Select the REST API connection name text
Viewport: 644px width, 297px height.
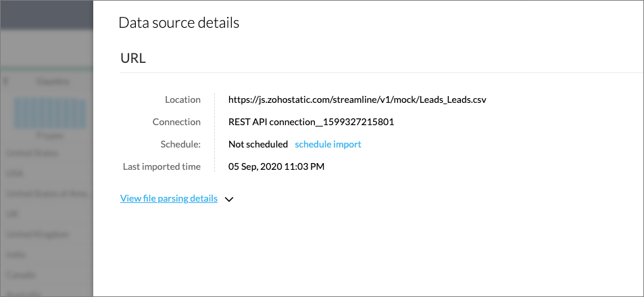pyautogui.click(x=311, y=122)
